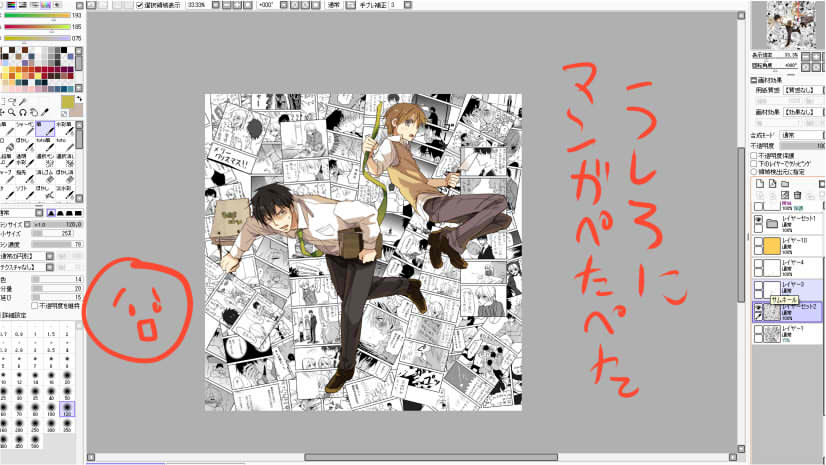The height and width of the screenshot is (465, 826).
Task: Open the 画材効果 effect dropdown
Action: coord(804,112)
